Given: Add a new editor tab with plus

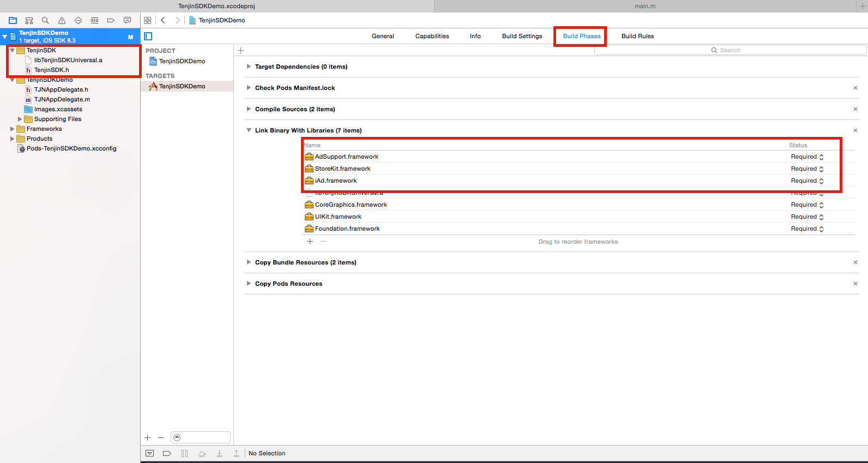Looking at the screenshot, I should [x=863, y=6].
